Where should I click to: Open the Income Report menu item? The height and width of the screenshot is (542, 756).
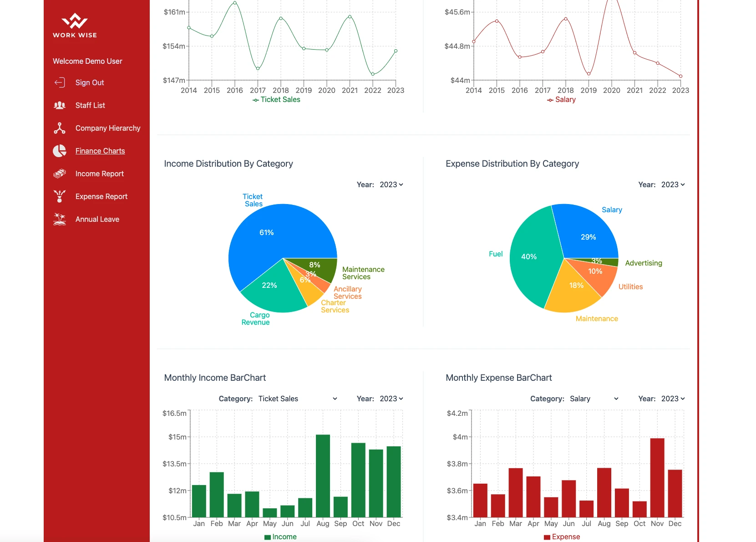tap(100, 174)
